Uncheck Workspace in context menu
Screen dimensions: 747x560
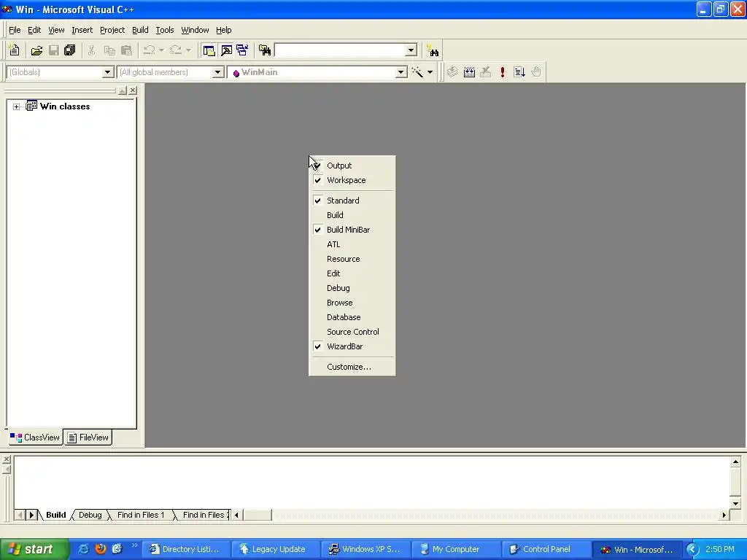352,180
